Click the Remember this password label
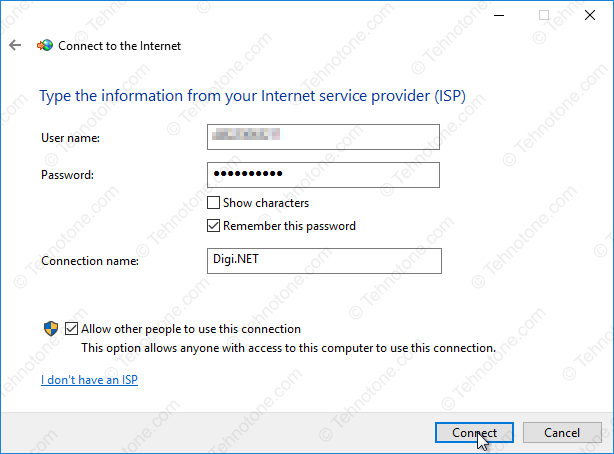Screen dimensions: 614x454 [289, 226]
